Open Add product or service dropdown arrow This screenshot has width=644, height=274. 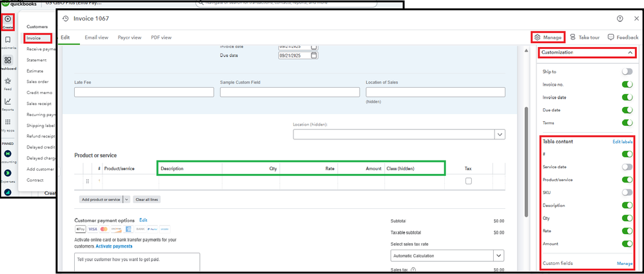[x=126, y=199]
